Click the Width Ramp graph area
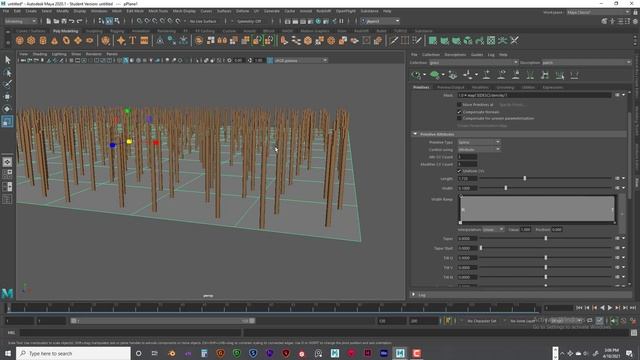This screenshot has height=360, width=640. point(538,209)
